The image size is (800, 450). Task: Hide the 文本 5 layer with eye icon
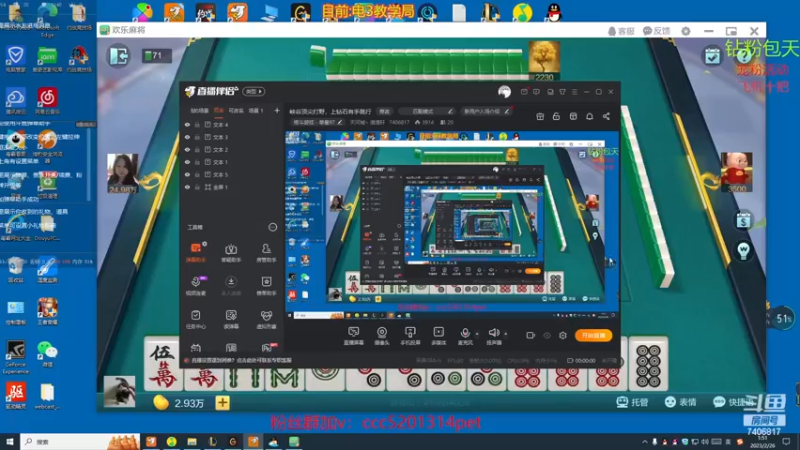(187, 174)
